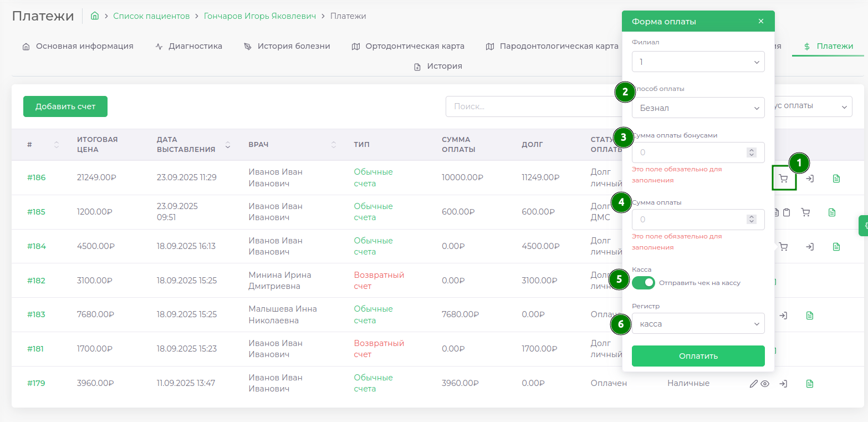Expand the Регистр dropdown showing касса
This screenshot has width=868, height=422.
698,324
